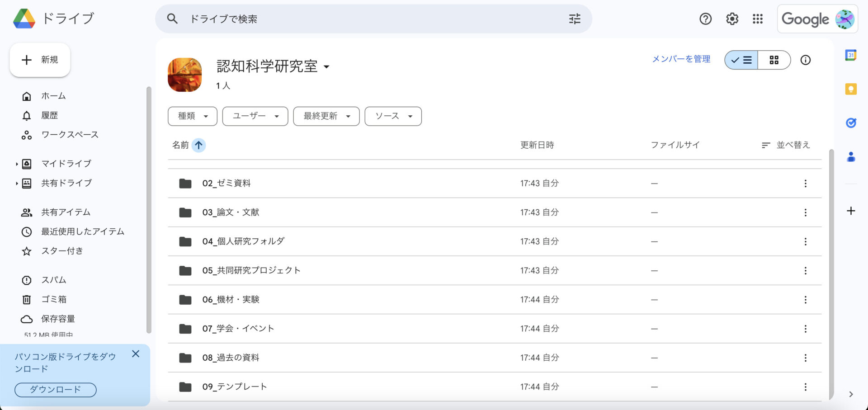The width and height of the screenshot is (868, 410).
Task: Click the メンバーを管理 link
Action: [681, 59]
